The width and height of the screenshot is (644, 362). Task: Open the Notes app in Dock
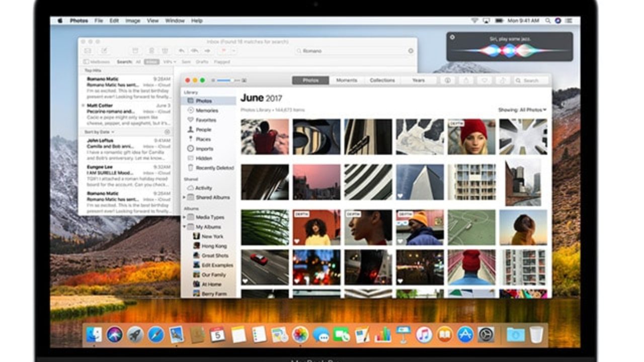[238, 334]
